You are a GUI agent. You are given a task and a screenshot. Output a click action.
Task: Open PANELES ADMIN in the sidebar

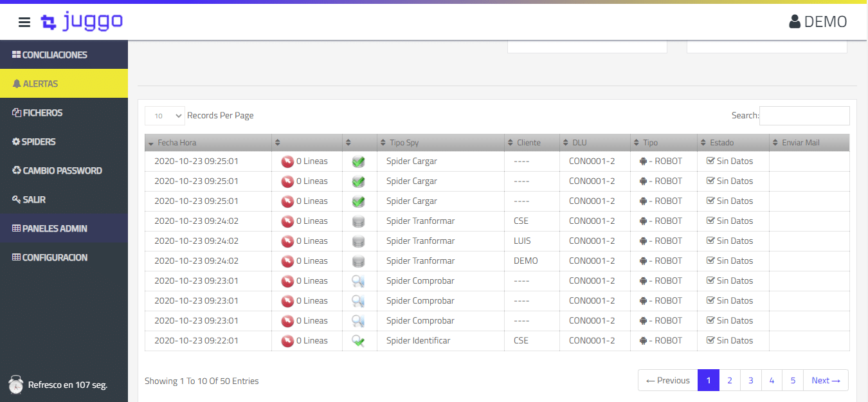click(x=64, y=228)
